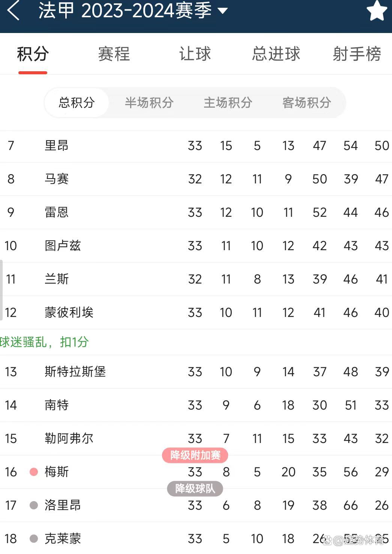The height and width of the screenshot is (554, 392).
Task: Tap the back arrow icon
Action: 14,10
